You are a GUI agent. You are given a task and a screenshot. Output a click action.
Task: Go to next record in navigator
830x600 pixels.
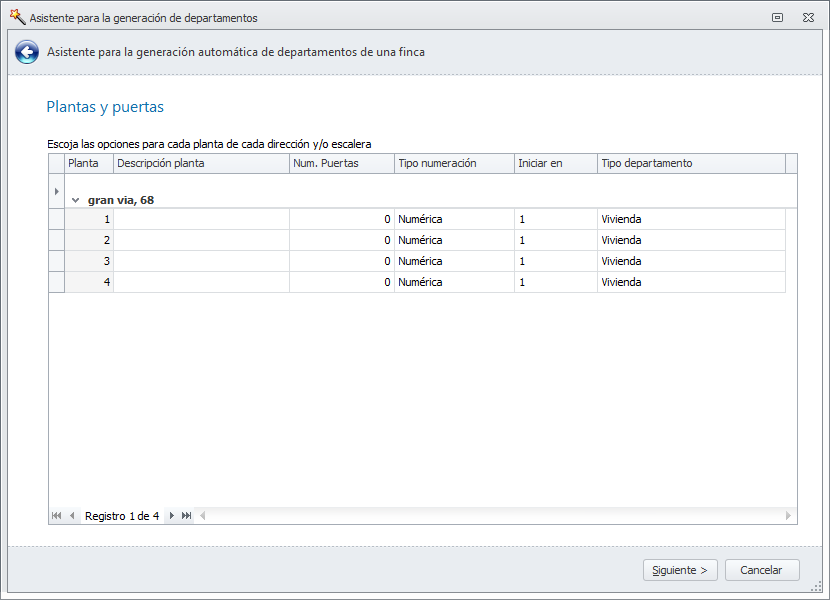[x=172, y=515]
